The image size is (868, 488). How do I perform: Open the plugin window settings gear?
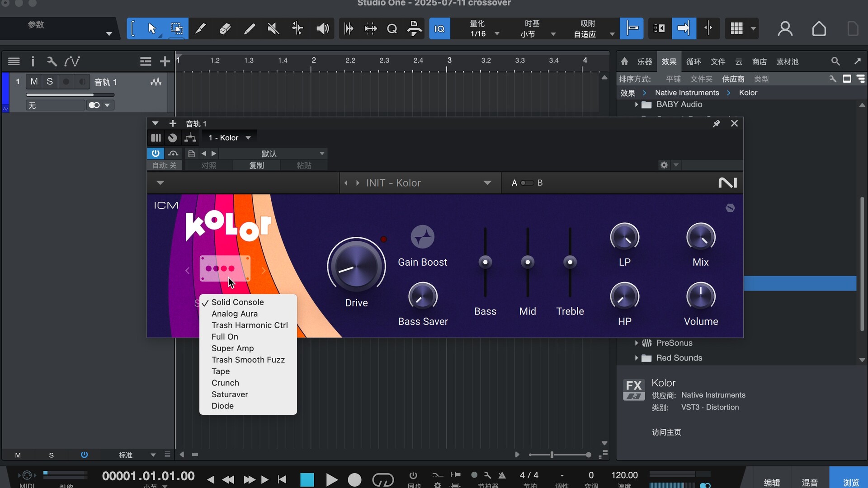664,165
